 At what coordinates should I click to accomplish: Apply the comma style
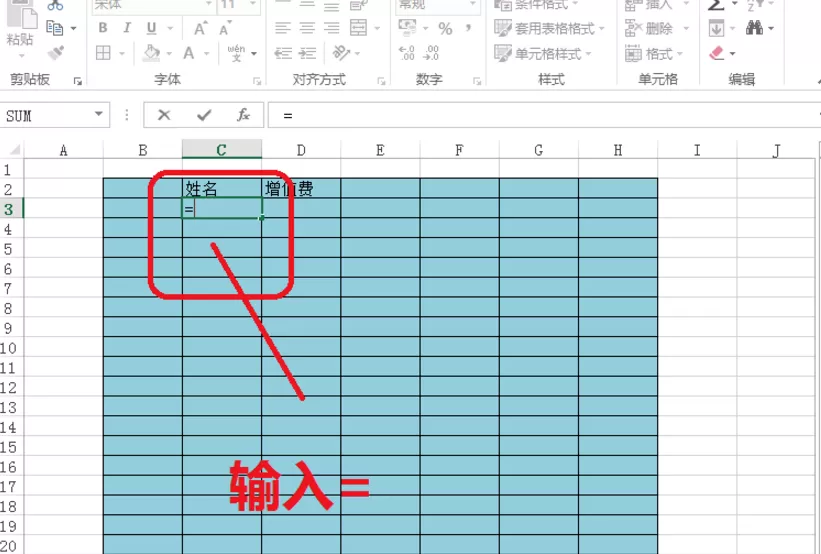click(468, 28)
